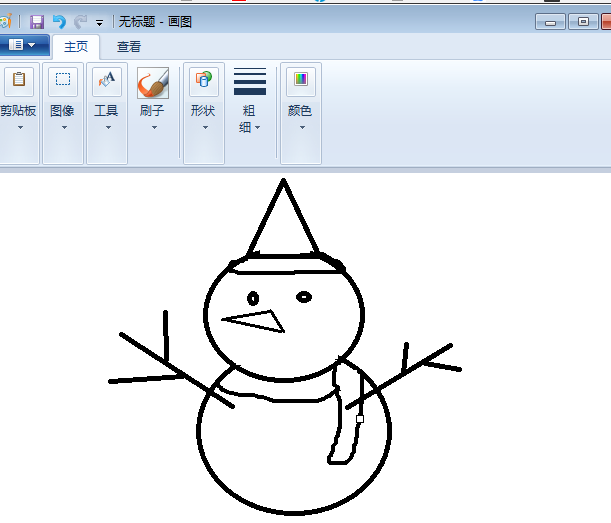Expand the 形状 dropdown arrow
Image resolution: width=611 pixels, height=523 pixels.
[x=205, y=127]
